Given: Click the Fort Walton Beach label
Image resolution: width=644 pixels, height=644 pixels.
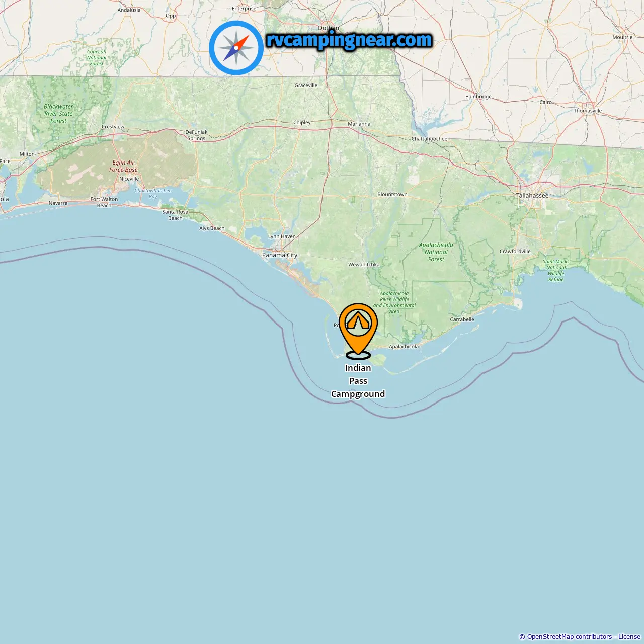Looking at the screenshot, I should tap(104, 202).
